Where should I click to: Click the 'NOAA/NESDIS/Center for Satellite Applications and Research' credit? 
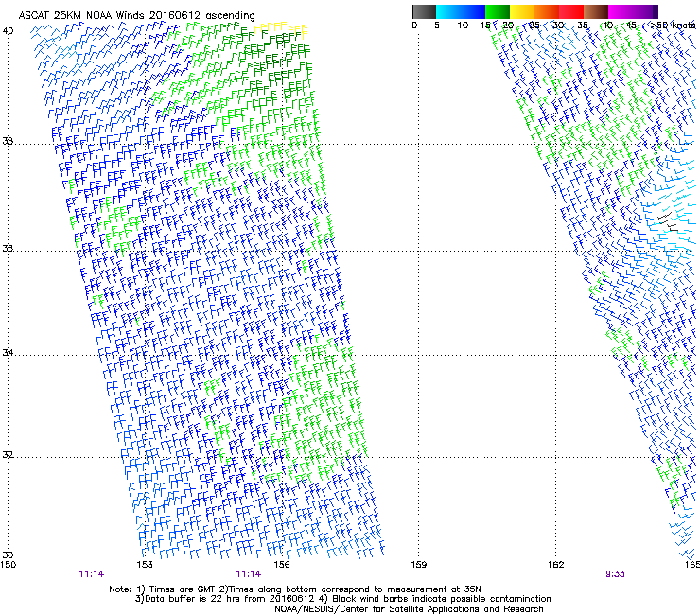pos(409,609)
